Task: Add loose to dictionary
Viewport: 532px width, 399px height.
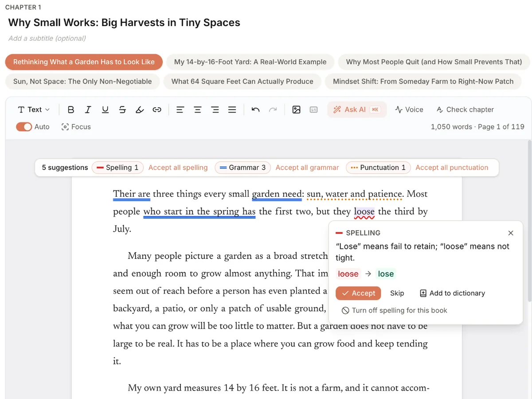Action: pyautogui.click(x=452, y=293)
